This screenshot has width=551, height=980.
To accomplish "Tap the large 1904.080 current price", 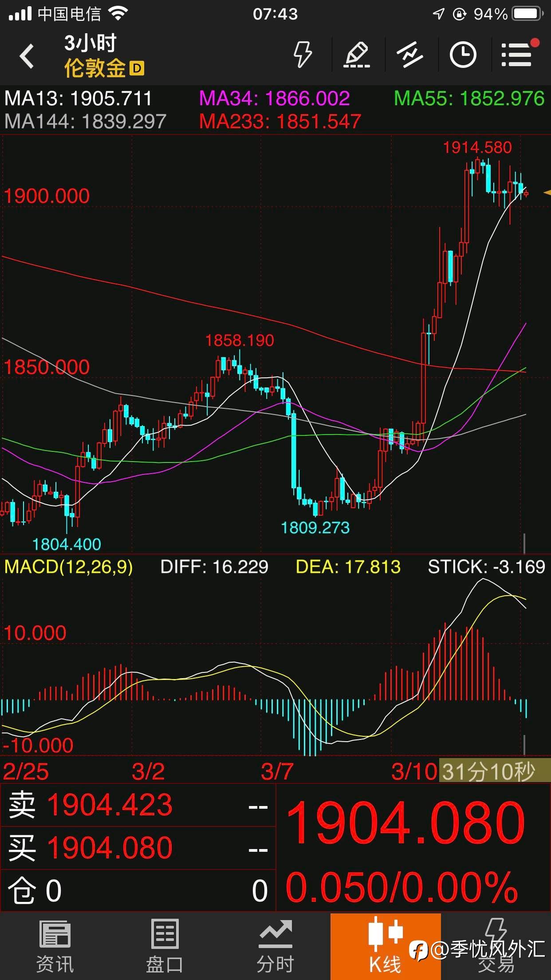I will click(x=406, y=822).
